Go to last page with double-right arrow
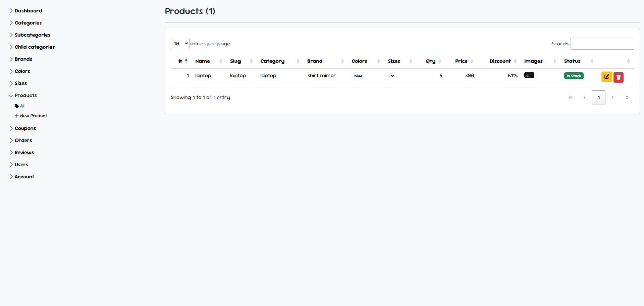This screenshot has width=644, height=306. pos(627,97)
